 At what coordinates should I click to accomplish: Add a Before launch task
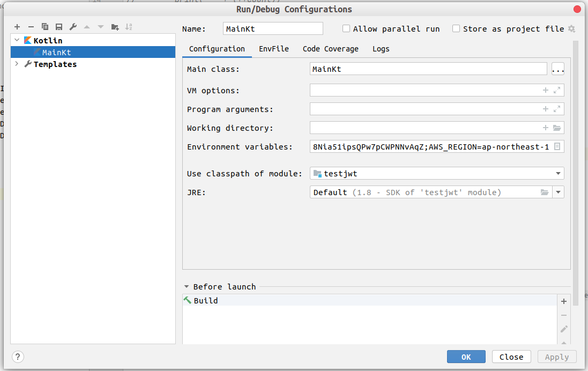564,301
